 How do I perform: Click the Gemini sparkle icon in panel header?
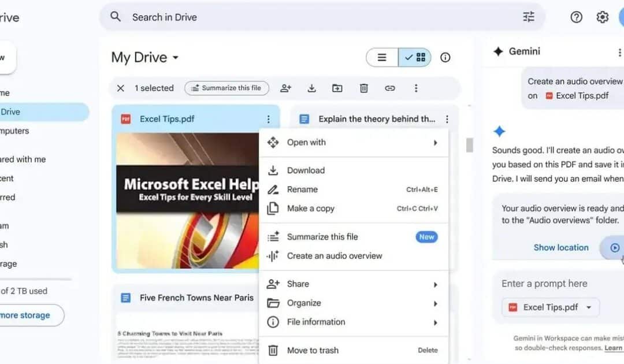tap(498, 51)
